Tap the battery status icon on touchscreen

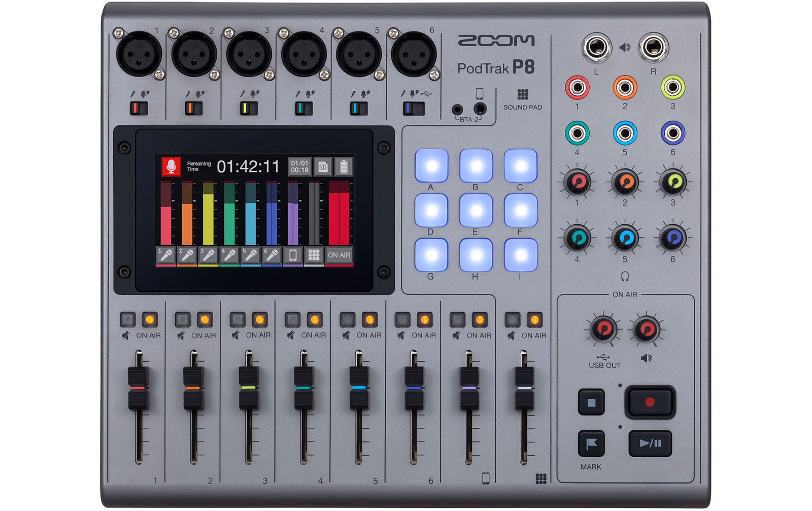[344, 166]
